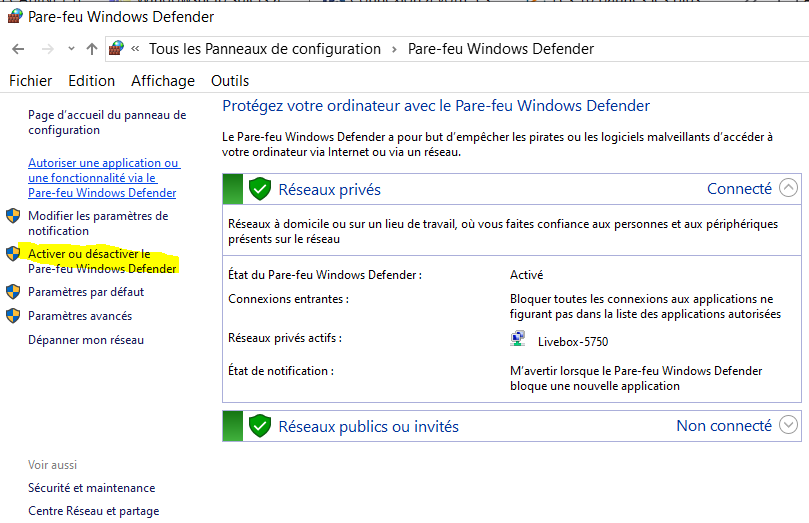Viewport: 809px width, 523px height.
Task: Open 'Modifier les paramètres de notification'
Action: pyautogui.click(x=98, y=223)
